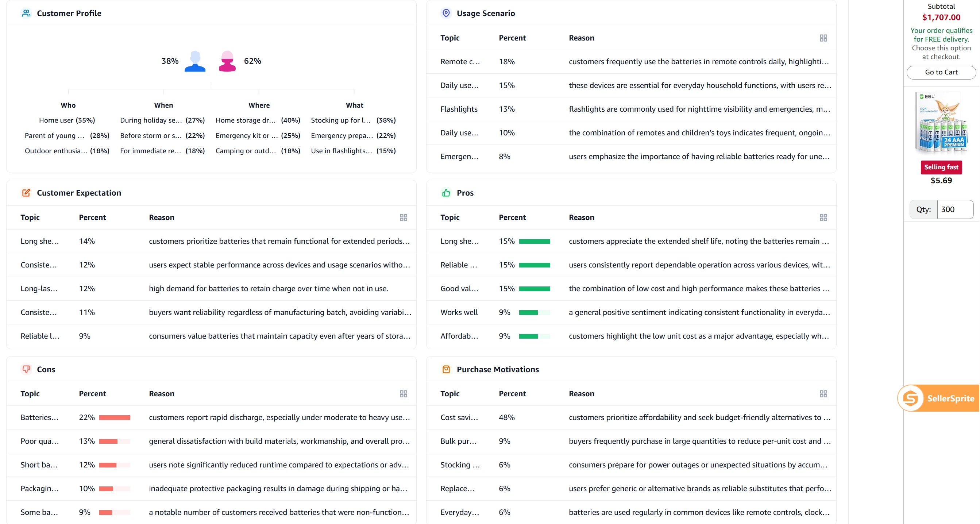Select the Percent column header in Cons
This screenshot has height=524, width=980.
coord(92,394)
